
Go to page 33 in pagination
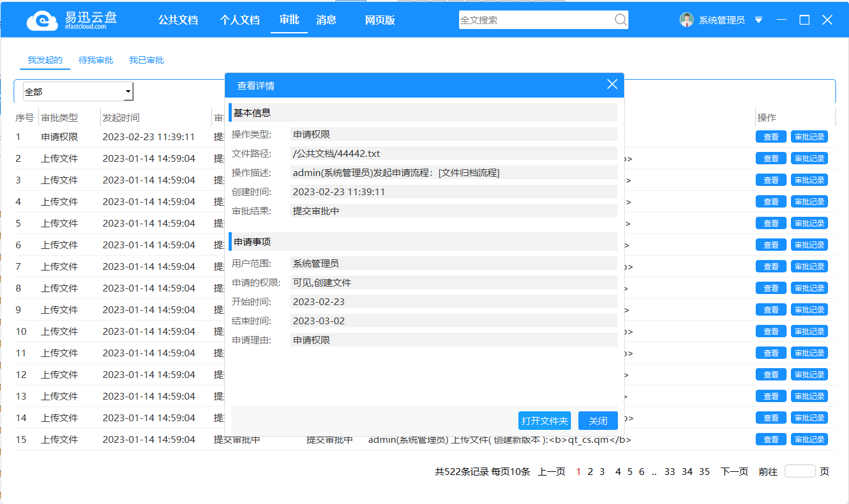click(x=670, y=471)
